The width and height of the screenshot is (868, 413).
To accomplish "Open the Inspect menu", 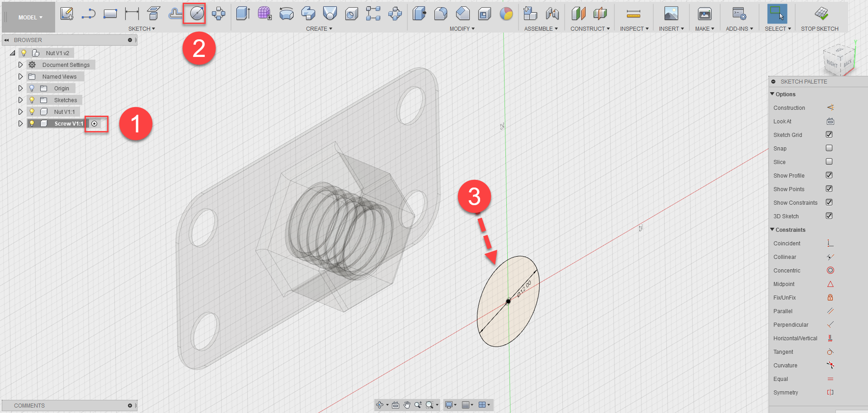I will (633, 28).
